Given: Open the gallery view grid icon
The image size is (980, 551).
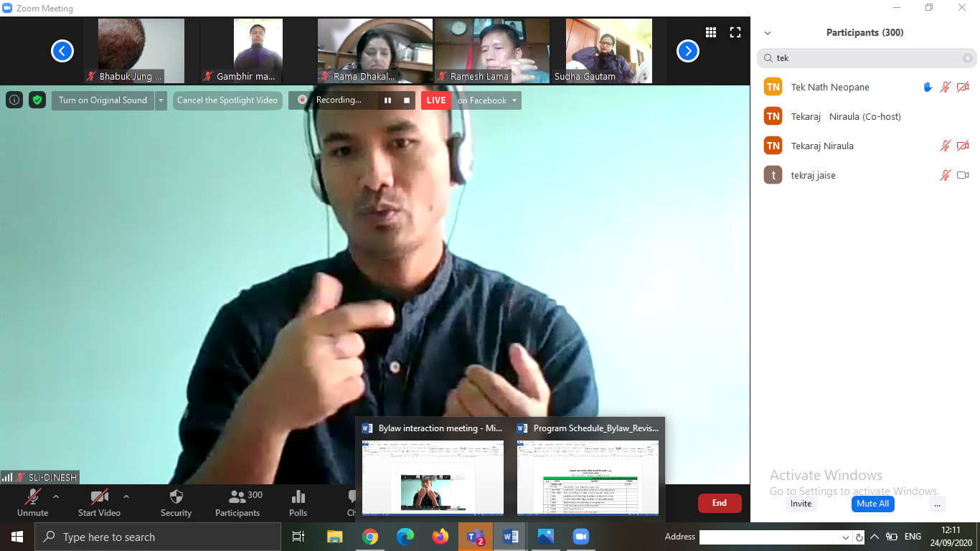Looking at the screenshot, I should click(x=711, y=32).
